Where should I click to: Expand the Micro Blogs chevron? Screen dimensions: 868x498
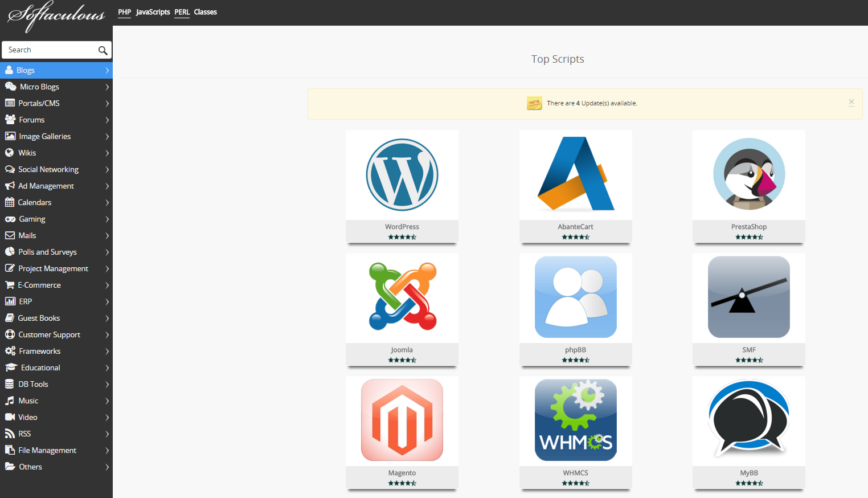point(107,87)
